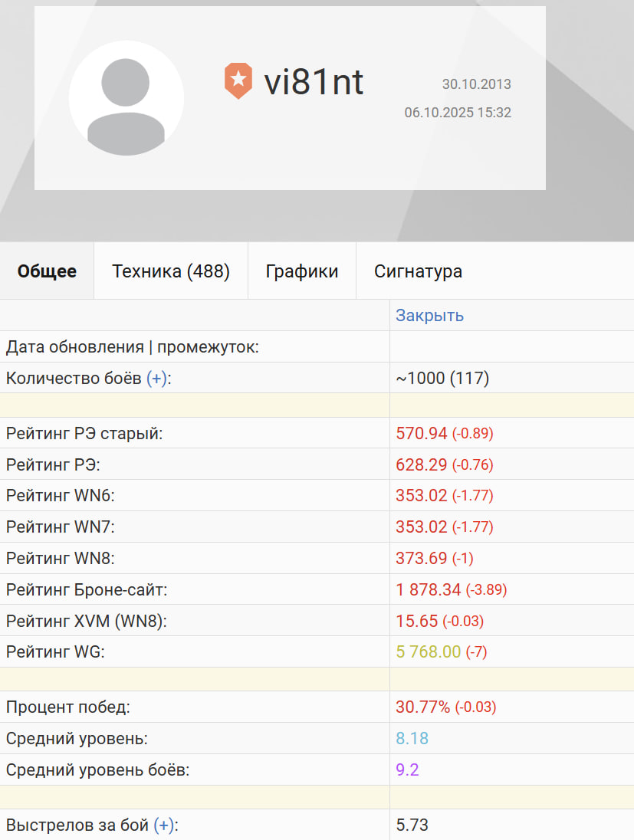634x840 pixels.
Task: Click the XVM (WN8) rating value 15.65
Action: click(417, 622)
